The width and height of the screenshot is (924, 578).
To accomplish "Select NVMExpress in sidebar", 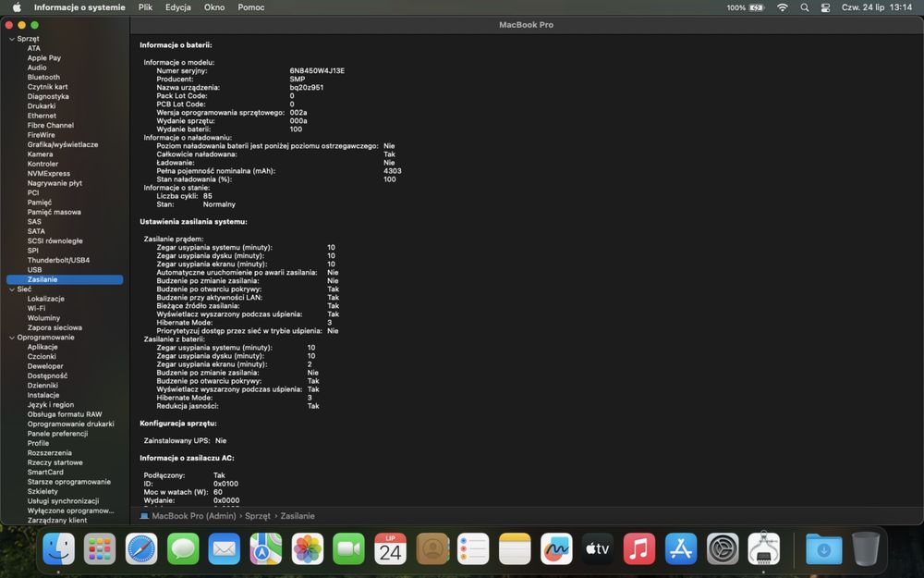I will [x=48, y=174].
